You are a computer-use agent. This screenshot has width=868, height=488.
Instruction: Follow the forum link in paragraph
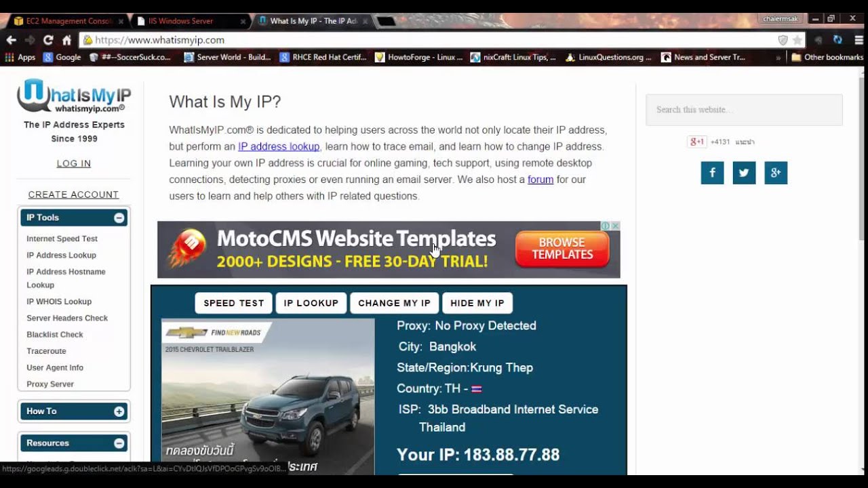coord(540,180)
